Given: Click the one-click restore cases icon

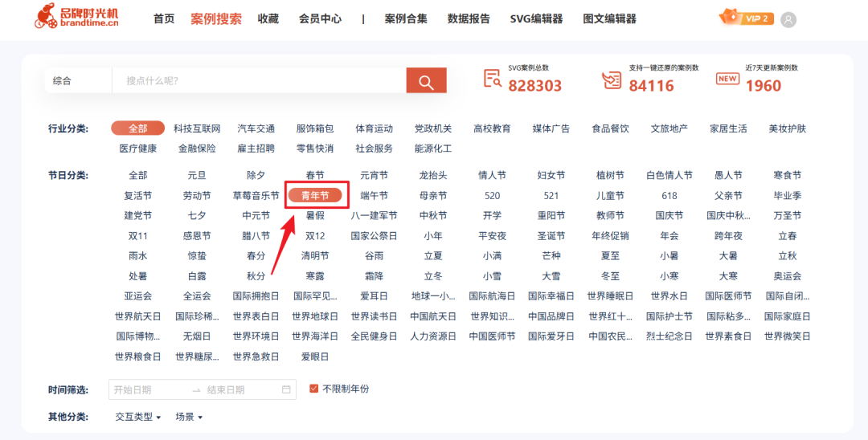Looking at the screenshot, I should tap(612, 79).
